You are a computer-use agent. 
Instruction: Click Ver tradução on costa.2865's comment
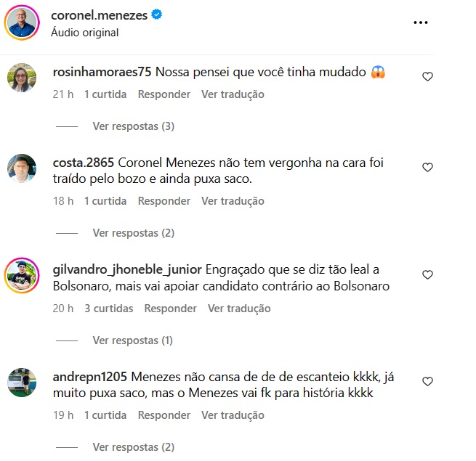click(x=233, y=201)
